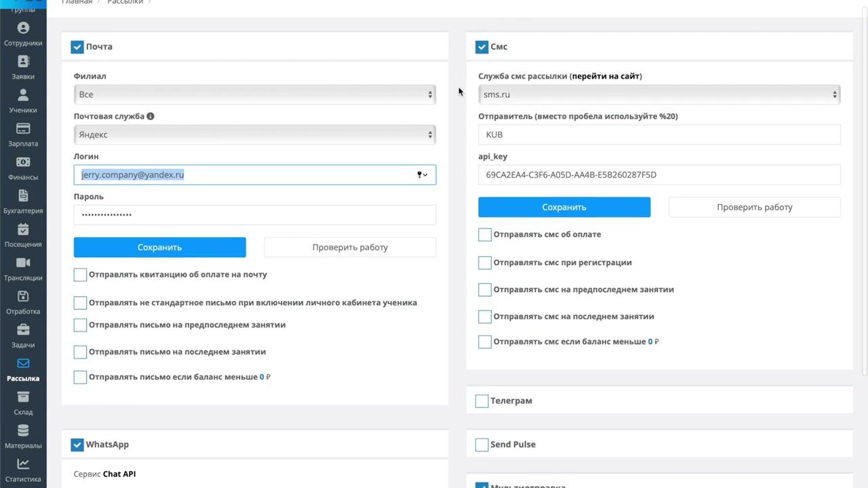
Task: Focus the api_key input field
Action: 659,175
